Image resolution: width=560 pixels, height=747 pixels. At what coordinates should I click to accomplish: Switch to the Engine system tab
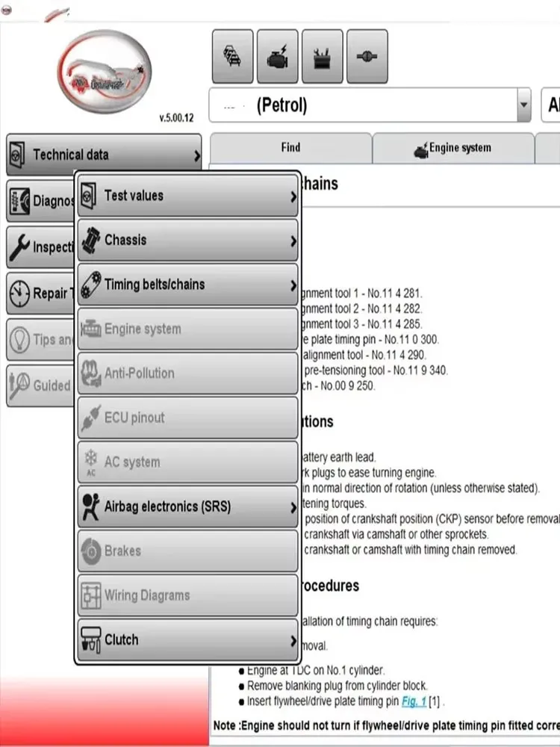point(453,148)
